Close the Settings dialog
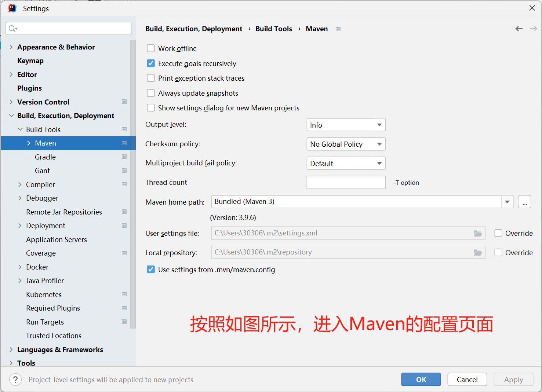 (532, 8)
